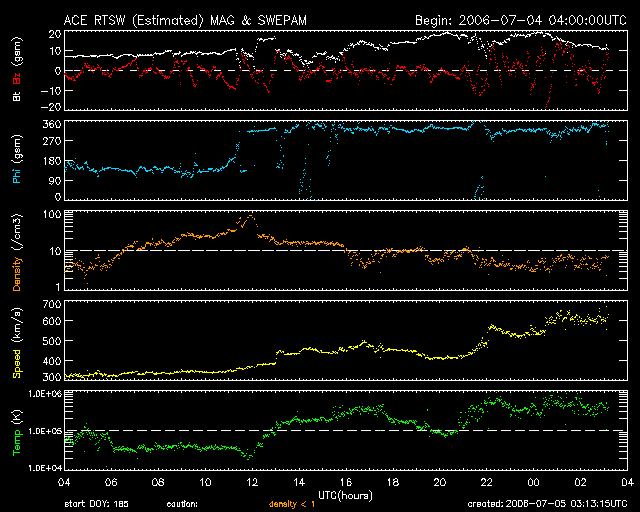Click the '360' tick on Phi axis
Screen dimensions: 640x512
tap(52, 124)
